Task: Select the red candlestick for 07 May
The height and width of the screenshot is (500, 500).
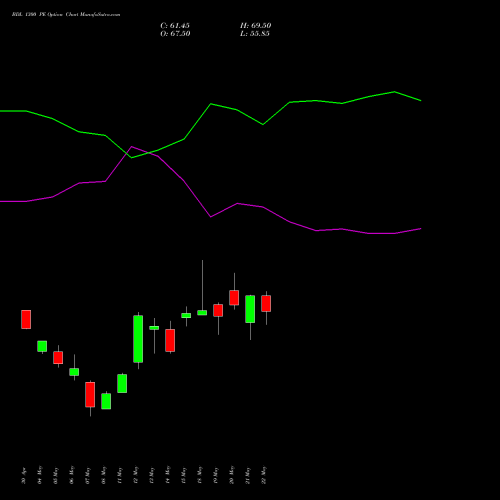Action: [x=90, y=394]
